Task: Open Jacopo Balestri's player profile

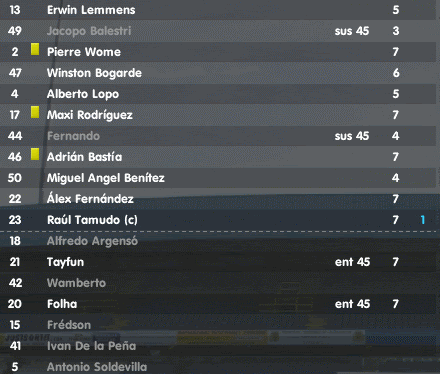Action: pos(89,31)
